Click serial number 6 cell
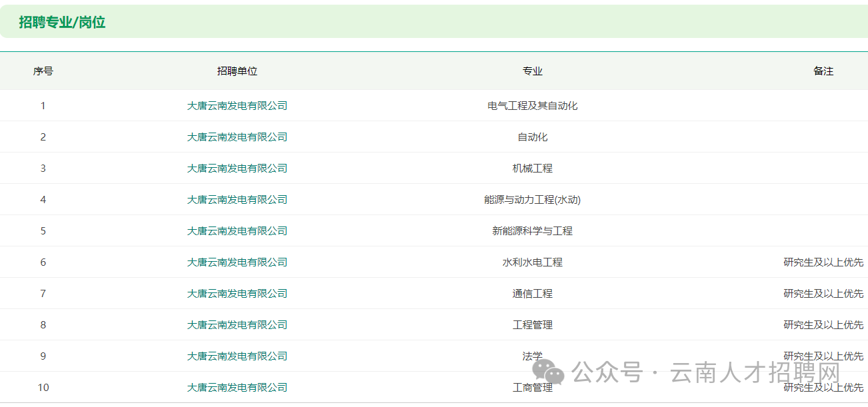This screenshot has width=868, height=407. 43,262
